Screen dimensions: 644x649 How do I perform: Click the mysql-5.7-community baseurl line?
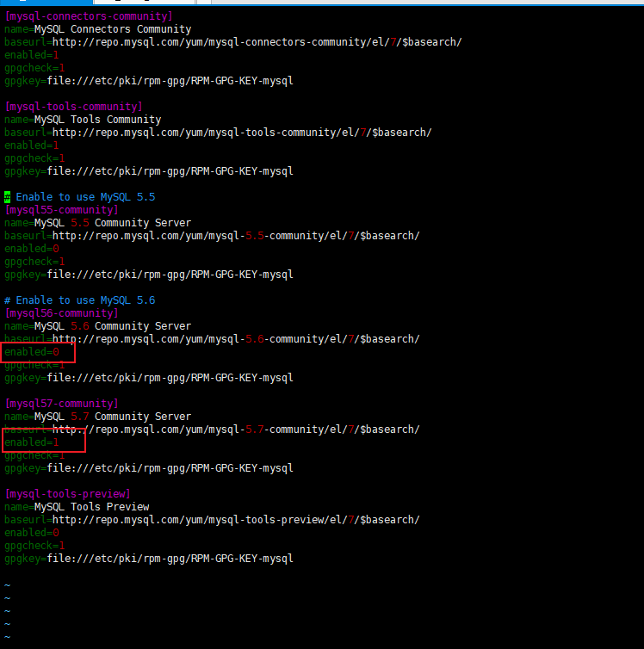coord(212,430)
